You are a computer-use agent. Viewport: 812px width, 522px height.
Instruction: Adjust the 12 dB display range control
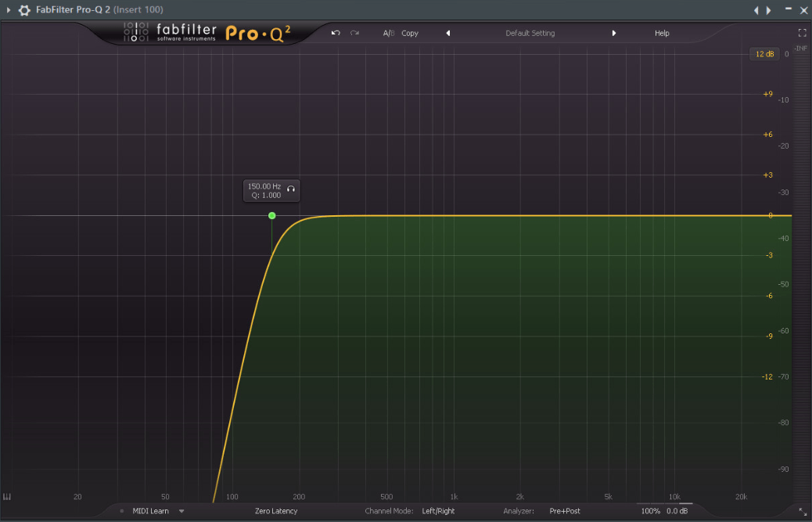click(x=764, y=53)
